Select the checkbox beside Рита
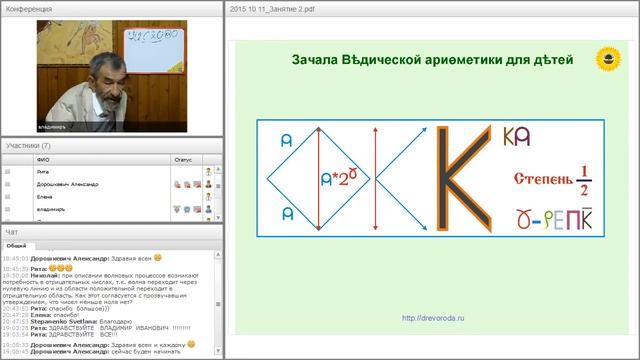 tap(7, 172)
